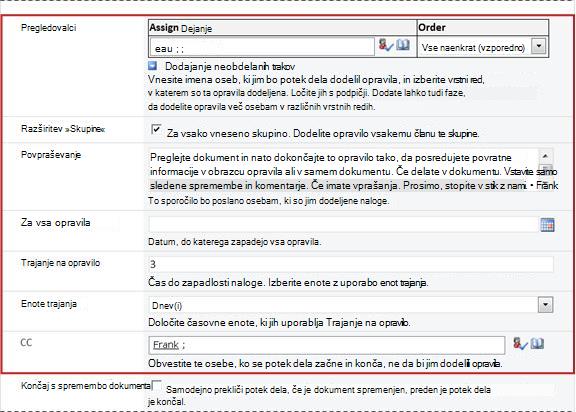Click the Pregledovalci label
The height and width of the screenshot is (412, 576).
[48, 28]
